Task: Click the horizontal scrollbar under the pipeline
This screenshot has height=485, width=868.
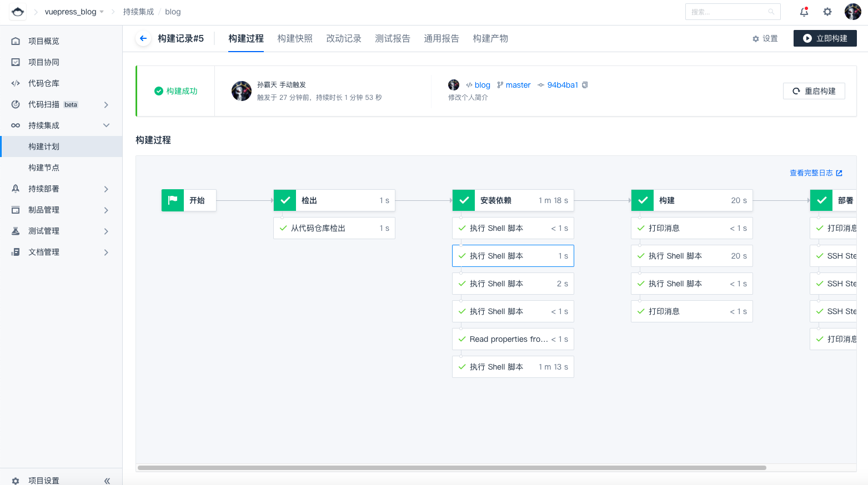Action: (451, 468)
